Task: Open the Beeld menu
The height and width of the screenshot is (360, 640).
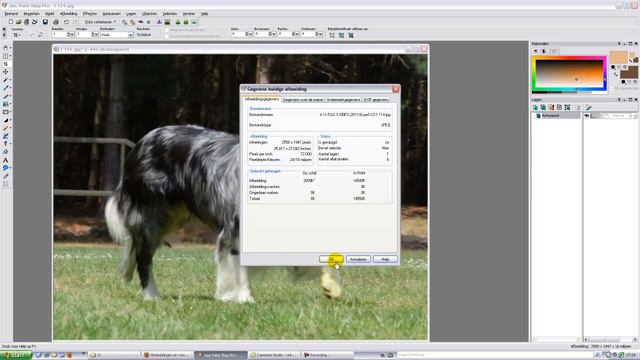Action: tap(49, 13)
